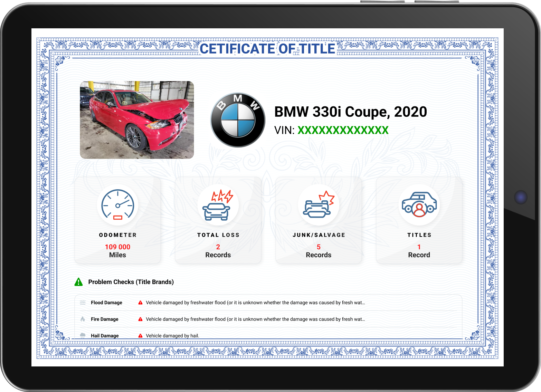
Task: Click the Fire Damage flame icon
Action: (83, 319)
